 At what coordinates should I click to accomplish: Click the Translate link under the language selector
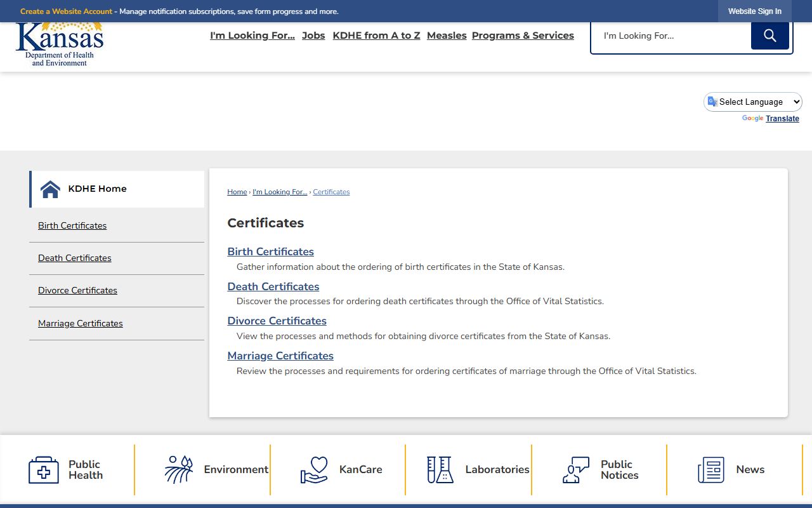click(x=782, y=119)
